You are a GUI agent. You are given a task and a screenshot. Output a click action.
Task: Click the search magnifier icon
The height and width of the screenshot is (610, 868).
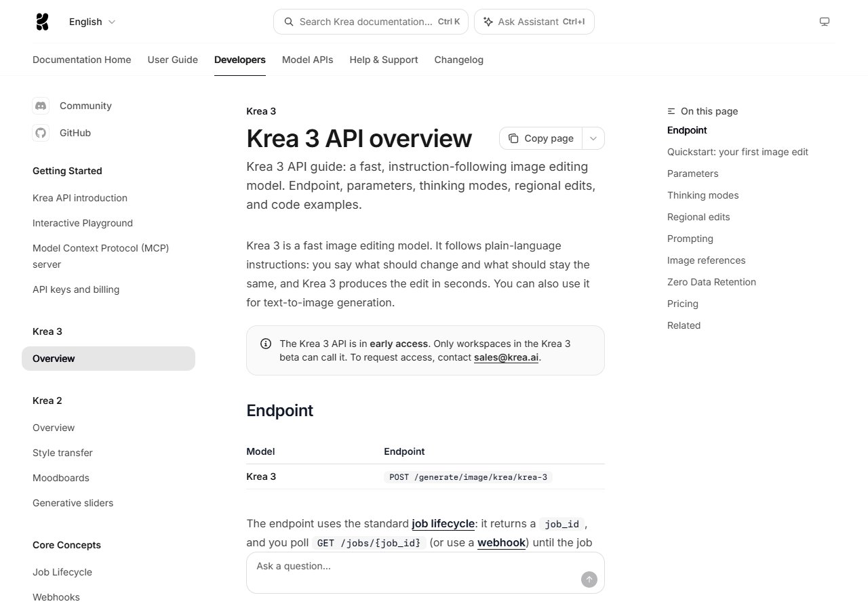coord(289,22)
